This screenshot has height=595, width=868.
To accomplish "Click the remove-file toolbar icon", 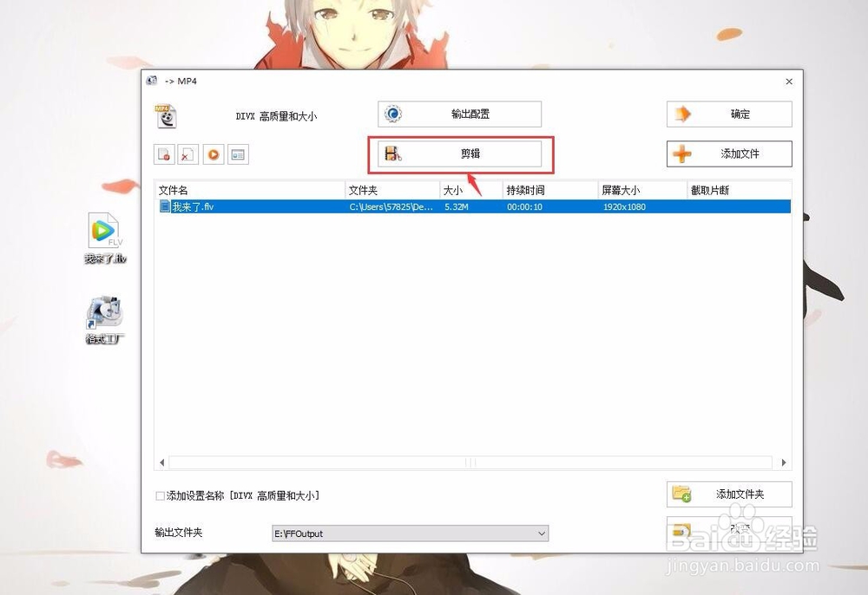I will [x=164, y=154].
